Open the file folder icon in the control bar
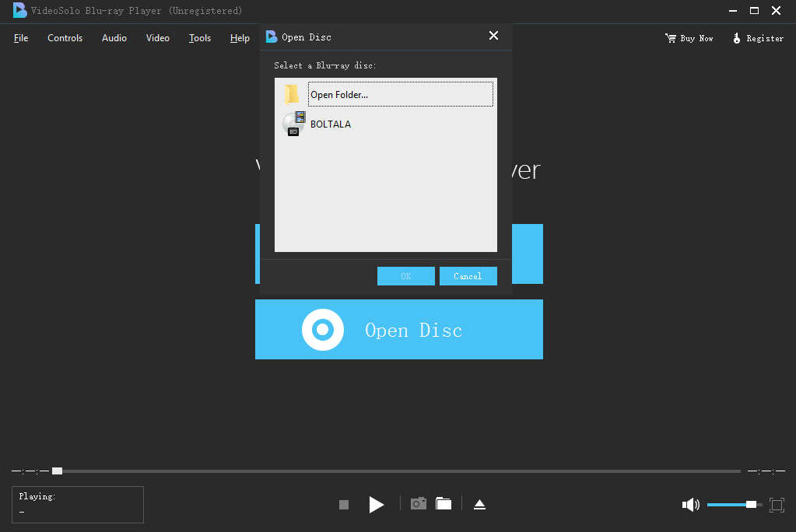 [444, 503]
